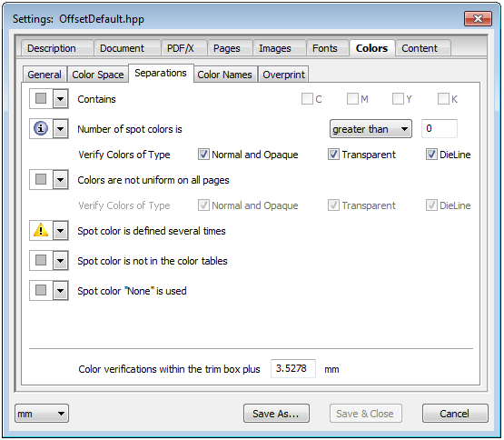
Task: Open severity arrow beside Number of spot colors
Action: coord(61,129)
